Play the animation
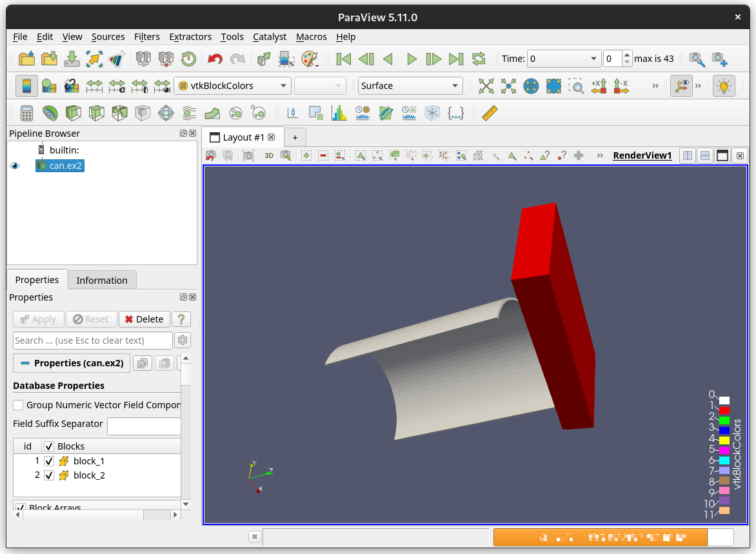 [x=412, y=59]
